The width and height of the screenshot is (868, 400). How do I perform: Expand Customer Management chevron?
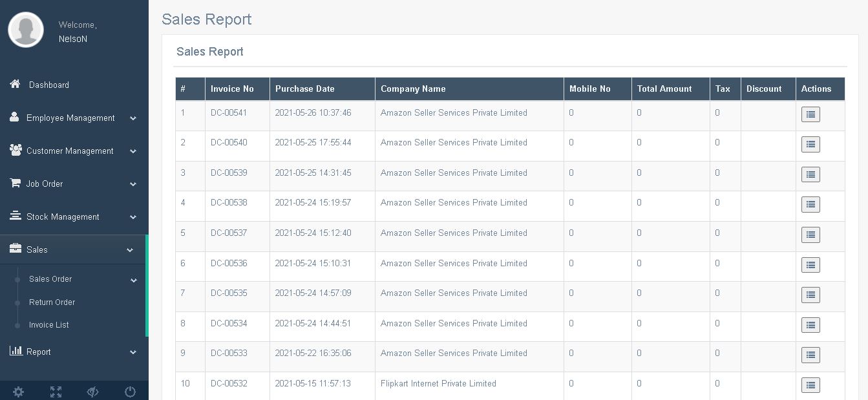132,151
